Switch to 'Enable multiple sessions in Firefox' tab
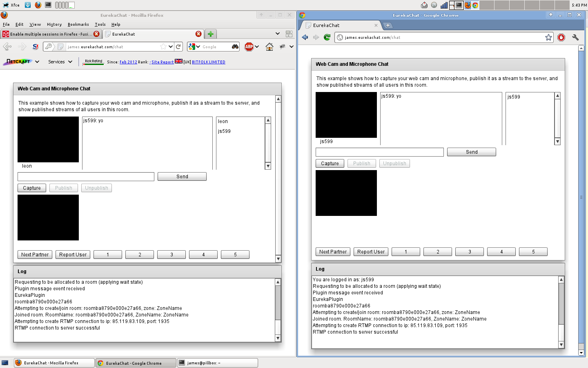Image resolution: width=588 pixels, height=368 pixels. tap(49, 34)
